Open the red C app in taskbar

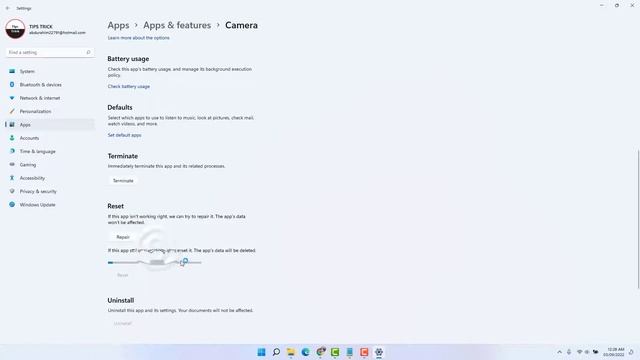coord(364,352)
